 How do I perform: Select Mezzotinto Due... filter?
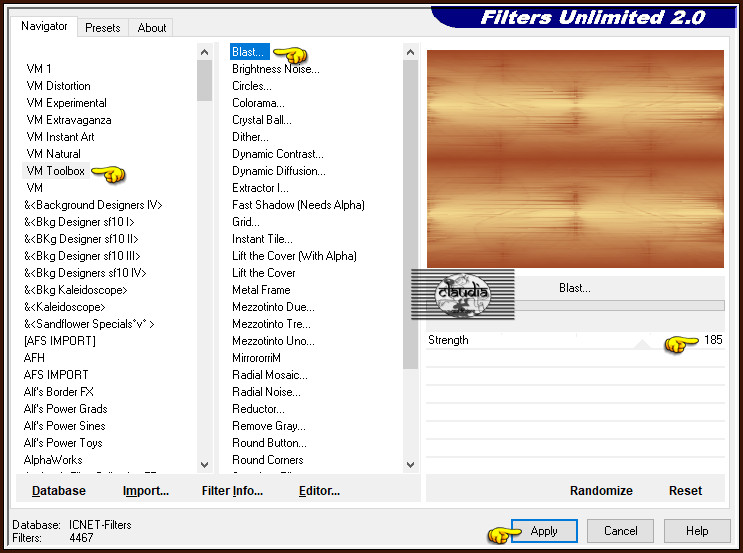click(273, 307)
